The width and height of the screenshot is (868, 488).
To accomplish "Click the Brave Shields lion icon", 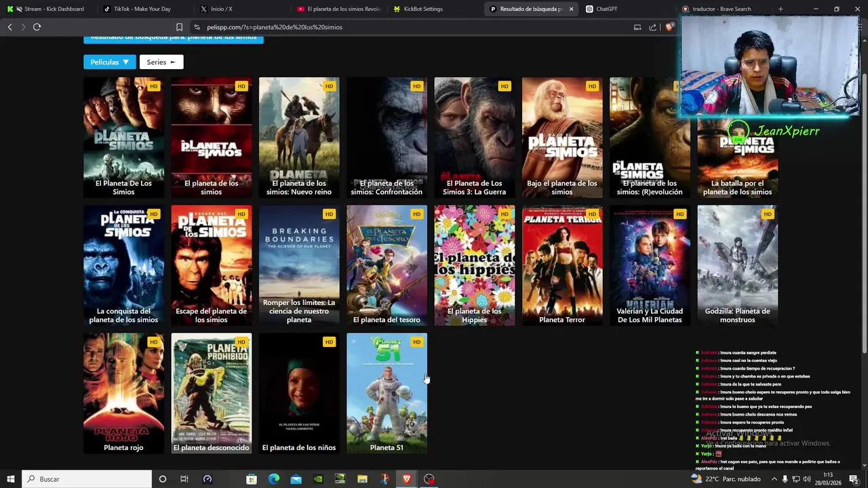I will coord(669,27).
